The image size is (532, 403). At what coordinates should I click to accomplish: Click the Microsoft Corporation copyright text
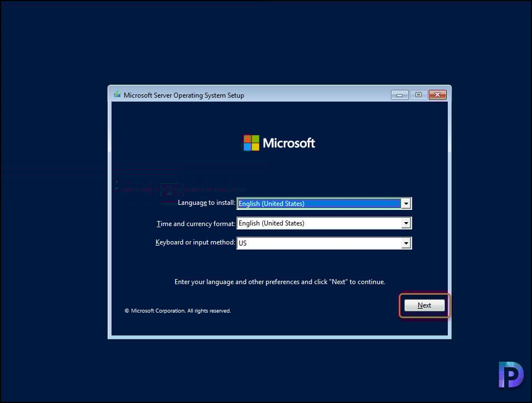pos(177,311)
